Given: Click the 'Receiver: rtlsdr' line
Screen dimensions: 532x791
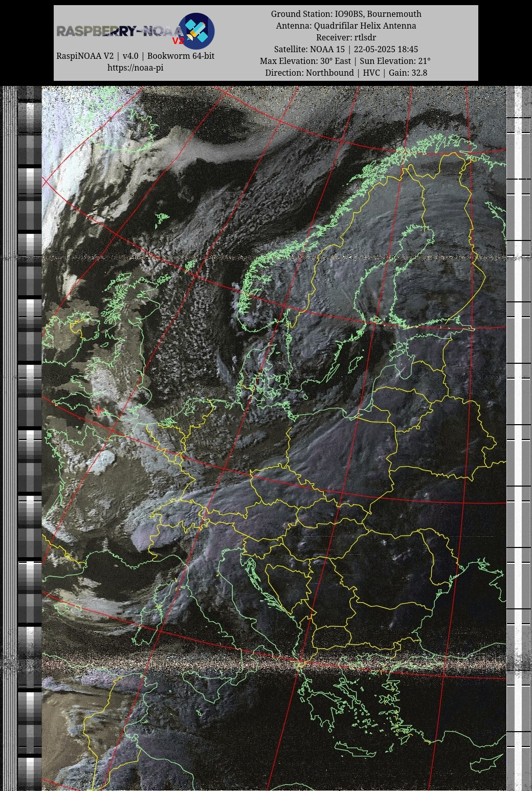Looking at the screenshot, I should point(346,37).
